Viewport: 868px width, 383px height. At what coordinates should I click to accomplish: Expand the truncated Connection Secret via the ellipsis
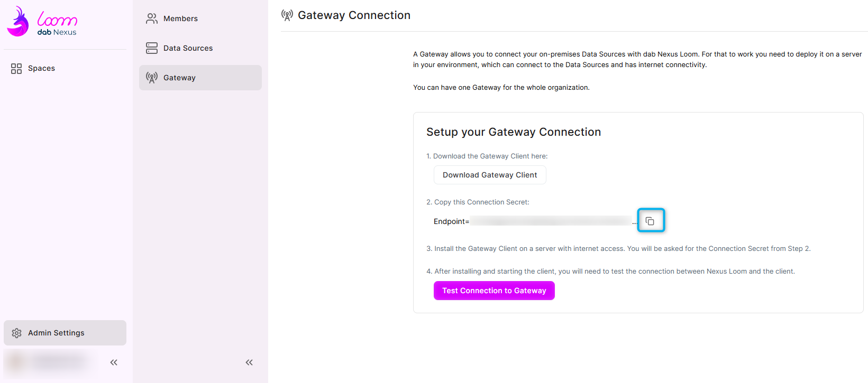point(635,221)
